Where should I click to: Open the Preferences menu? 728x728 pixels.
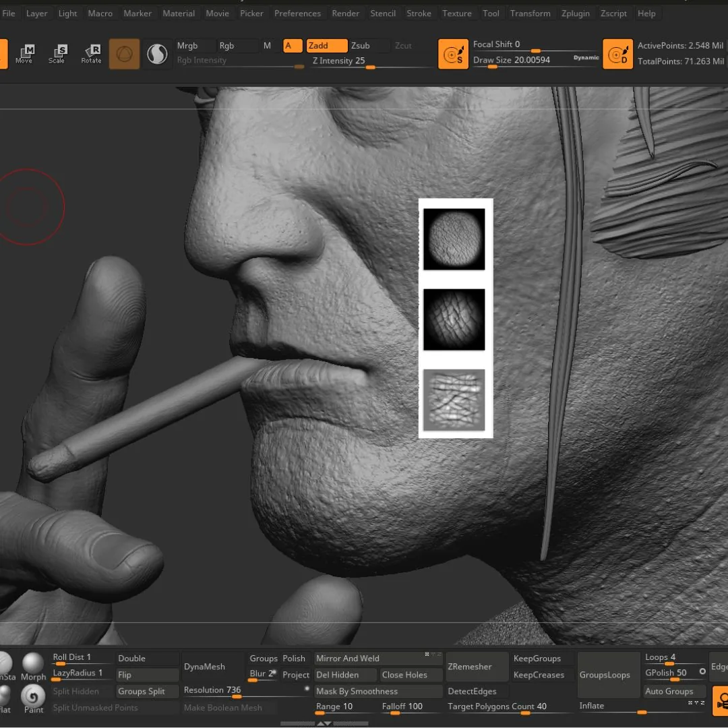(298, 13)
